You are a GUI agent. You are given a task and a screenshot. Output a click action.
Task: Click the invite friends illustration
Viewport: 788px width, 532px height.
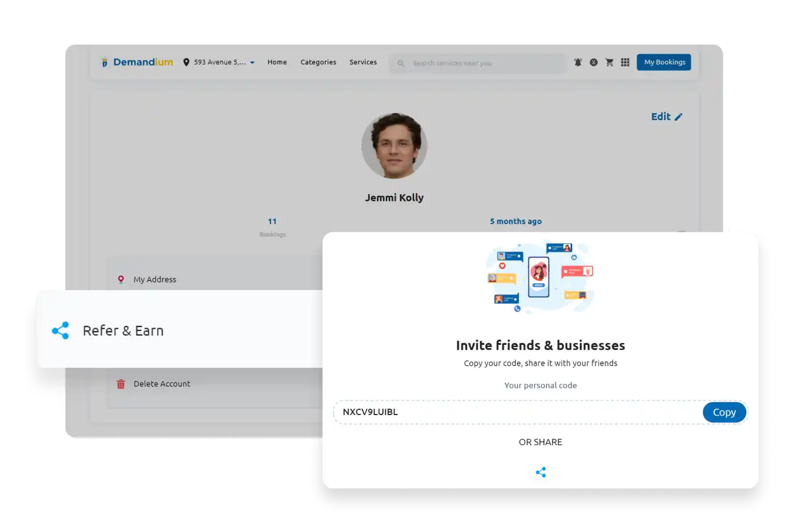coord(541,277)
